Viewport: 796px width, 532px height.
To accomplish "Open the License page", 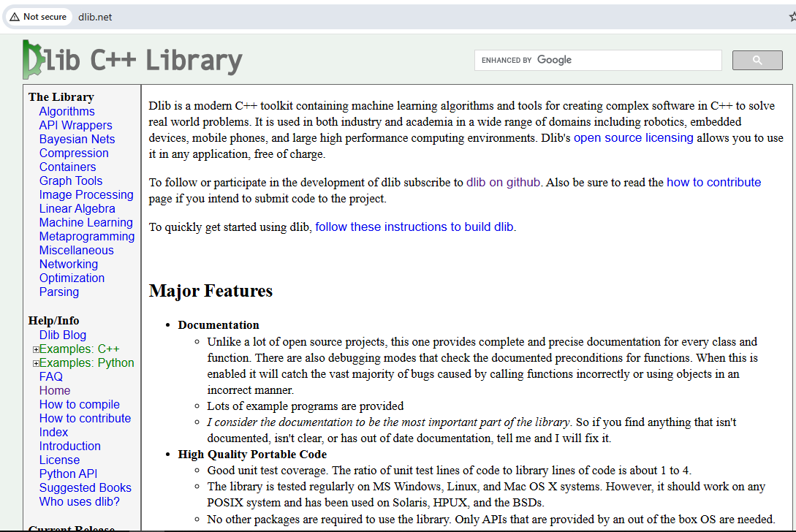I will tap(59, 460).
